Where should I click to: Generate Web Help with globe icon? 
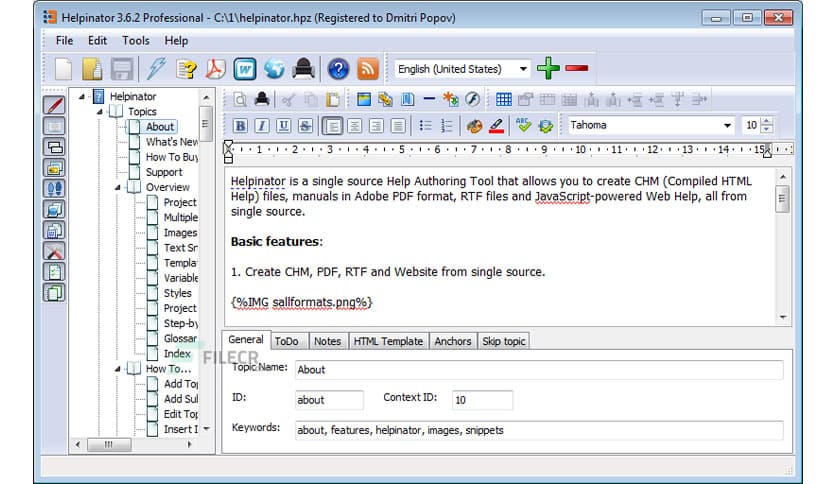[x=274, y=69]
